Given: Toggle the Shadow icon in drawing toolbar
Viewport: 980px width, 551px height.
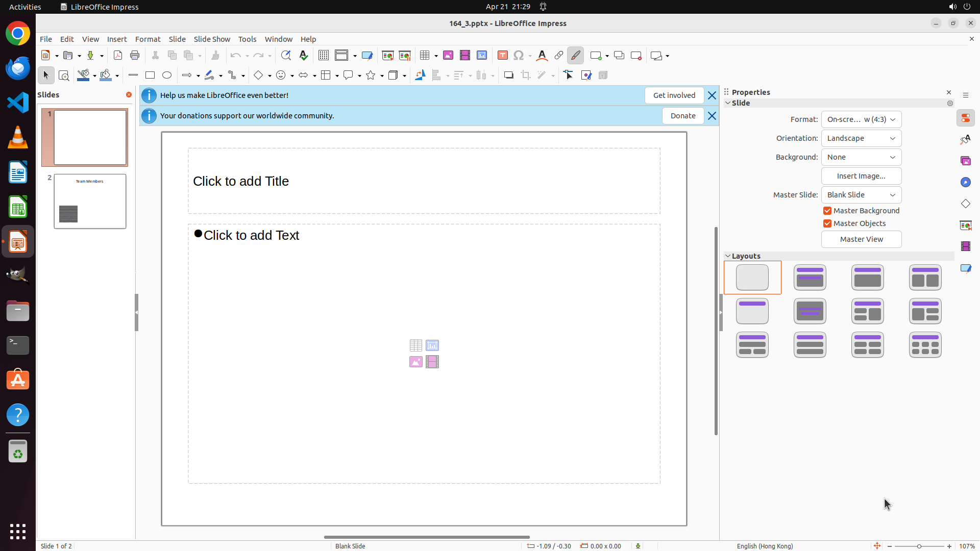Looking at the screenshot, I should 508,76.
